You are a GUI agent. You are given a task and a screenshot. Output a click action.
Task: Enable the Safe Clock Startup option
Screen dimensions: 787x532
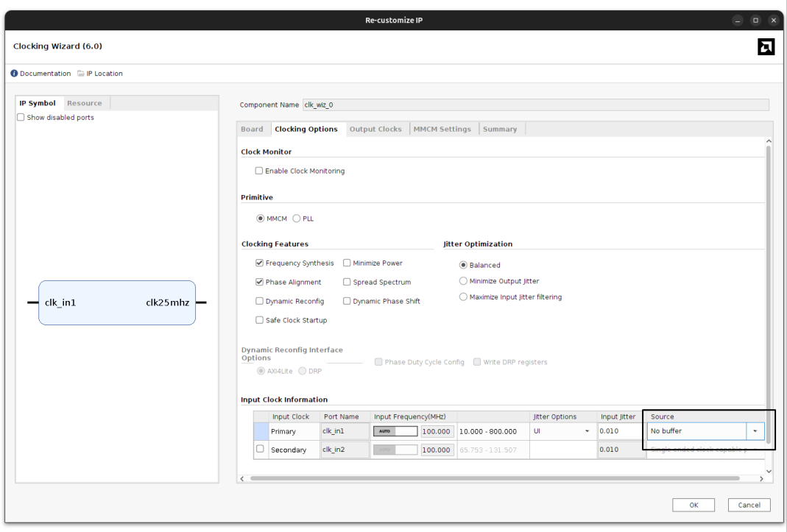click(259, 320)
